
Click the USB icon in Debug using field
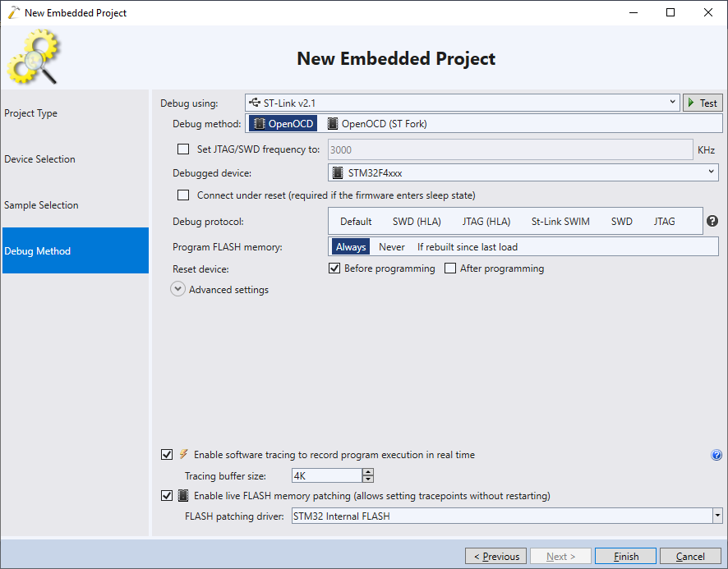[255, 102]
